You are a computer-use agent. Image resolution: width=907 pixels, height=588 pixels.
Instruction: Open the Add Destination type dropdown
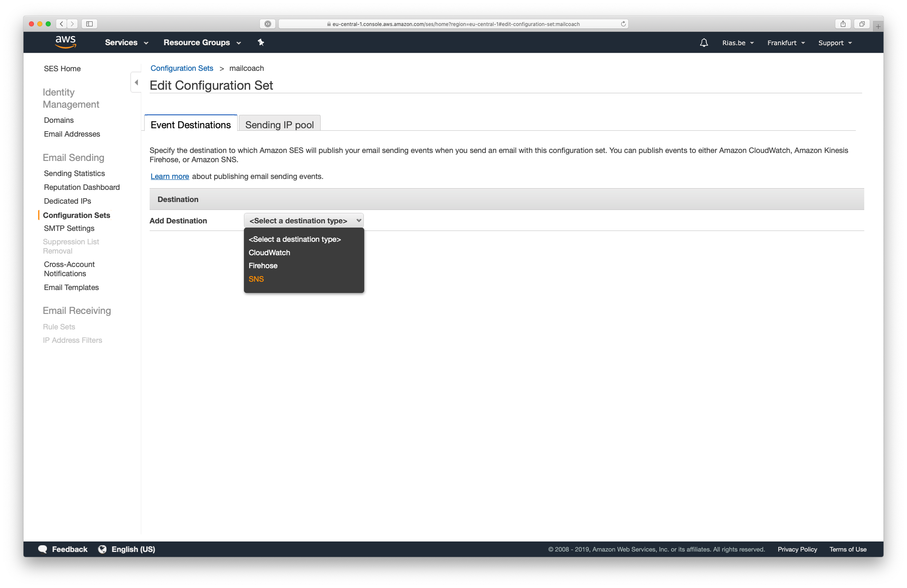click(303, 220)
